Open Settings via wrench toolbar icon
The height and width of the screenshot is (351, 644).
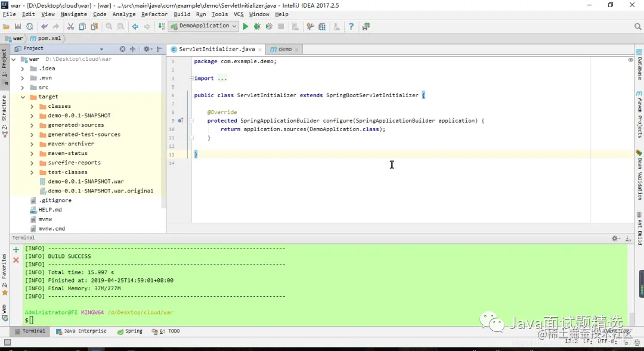[x=311, y=27]
